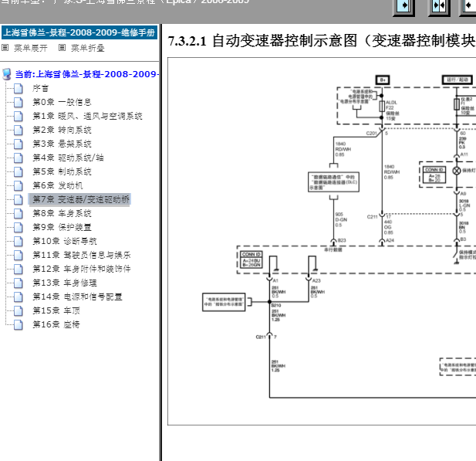
Task: Open 第0章 一般信息
Action: pyautogui.click(x=62, y=102)
